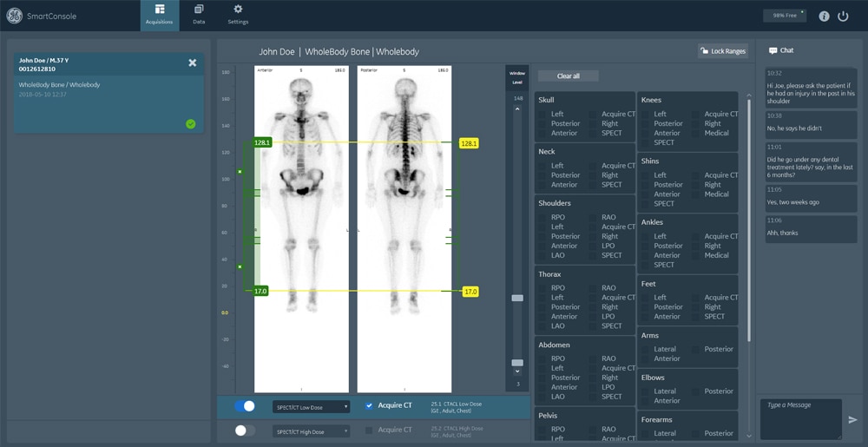Screen dimensions: 868x447
Task: Close the John Doe patient card
Action: 193,62
